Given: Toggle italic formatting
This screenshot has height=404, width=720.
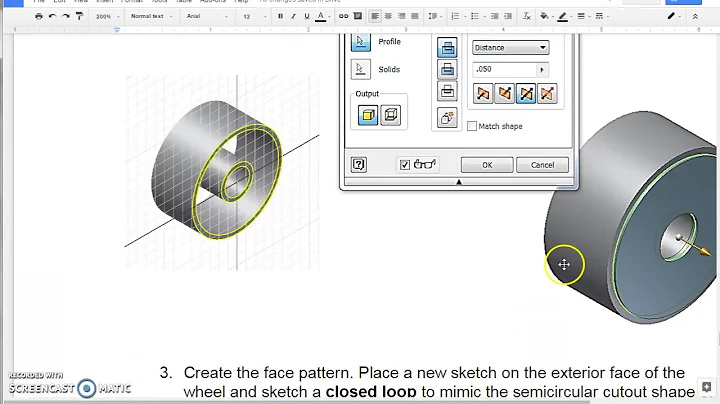Looking at the screenshot, I should (x=293, y=16).
